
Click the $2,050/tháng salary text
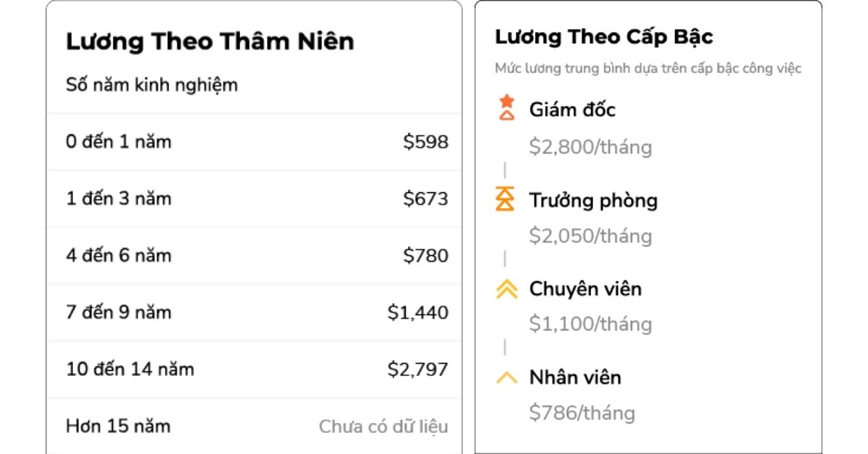click(590, 236)
